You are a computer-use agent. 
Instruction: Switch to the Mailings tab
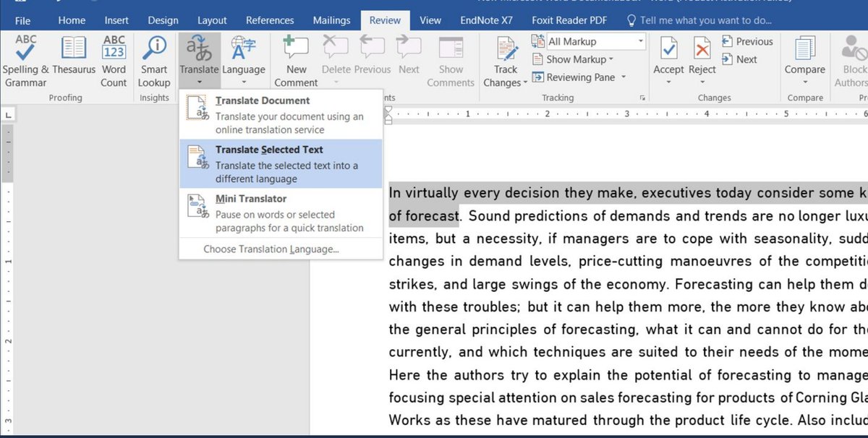[331, 20]
